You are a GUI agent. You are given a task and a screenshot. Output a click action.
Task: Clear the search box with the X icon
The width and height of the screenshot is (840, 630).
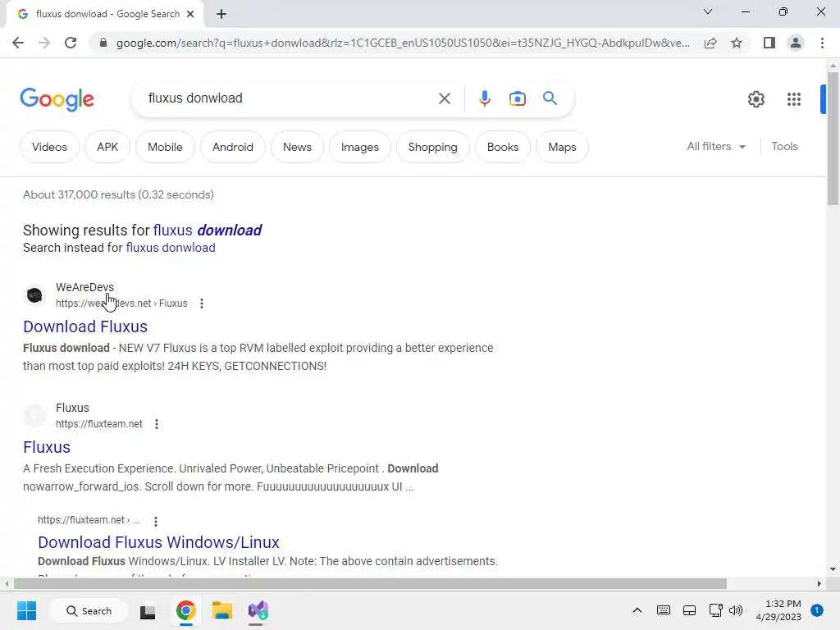444,98
